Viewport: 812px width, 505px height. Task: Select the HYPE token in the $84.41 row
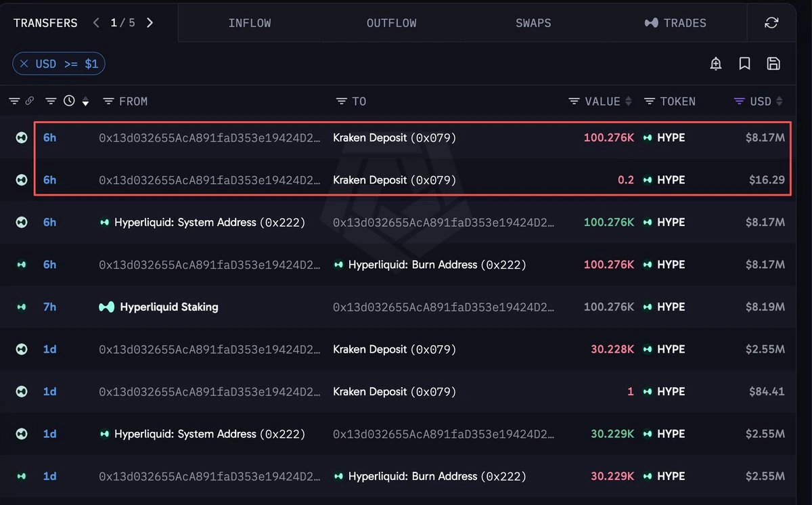tap(664, 391)
